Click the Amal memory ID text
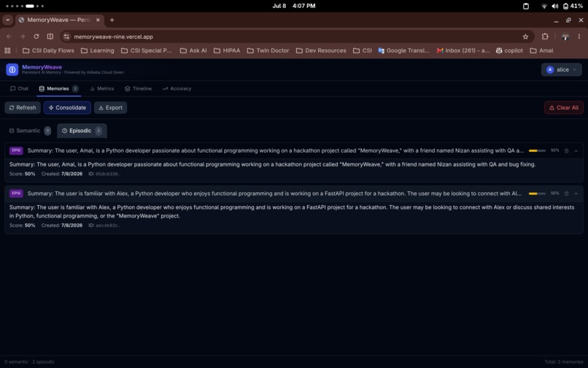This screenshot has height=368, width=588. (104, 174)
